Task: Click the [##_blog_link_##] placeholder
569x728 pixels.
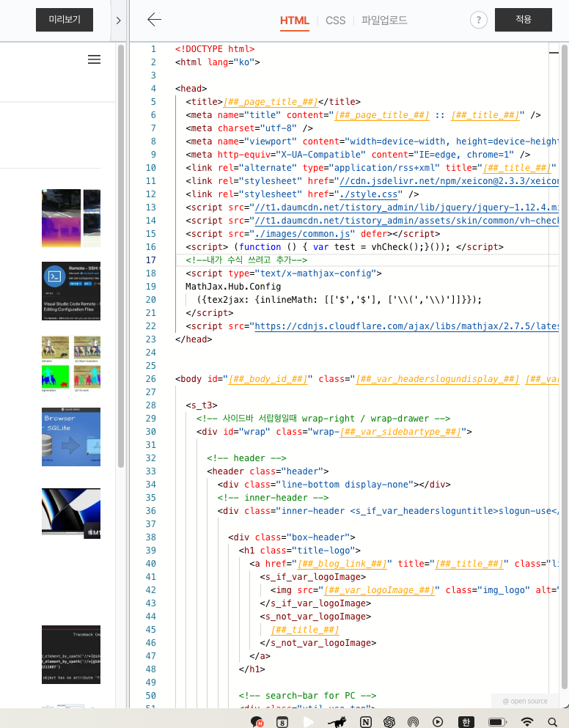Action: [342, 564]
